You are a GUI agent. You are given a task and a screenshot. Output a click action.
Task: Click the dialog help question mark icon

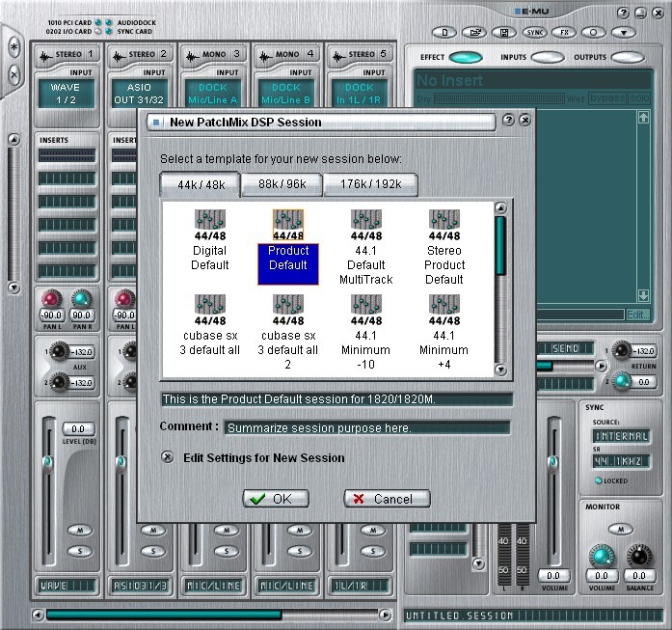click(x=508, y=121)
